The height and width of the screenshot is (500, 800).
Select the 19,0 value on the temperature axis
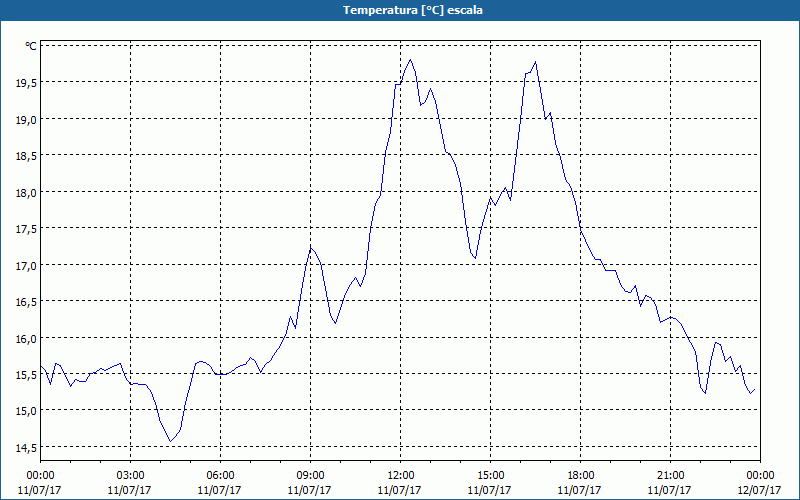click(x=26, y=120)
